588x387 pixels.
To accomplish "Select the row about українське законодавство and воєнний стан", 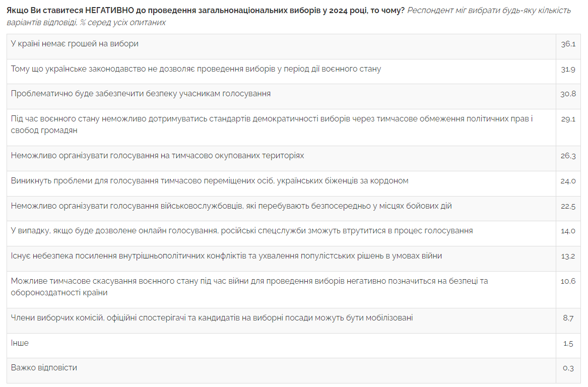I will coord(196,69).
